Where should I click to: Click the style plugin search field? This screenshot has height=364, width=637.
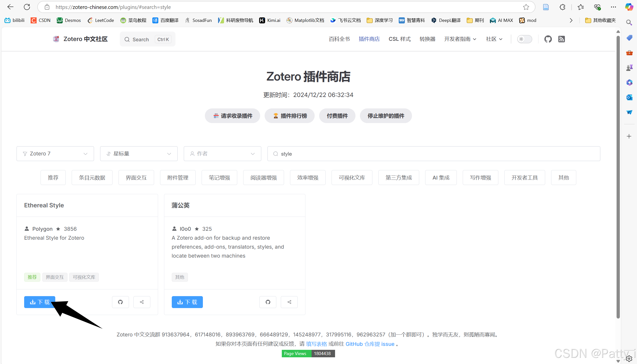[x=434, y=153]
